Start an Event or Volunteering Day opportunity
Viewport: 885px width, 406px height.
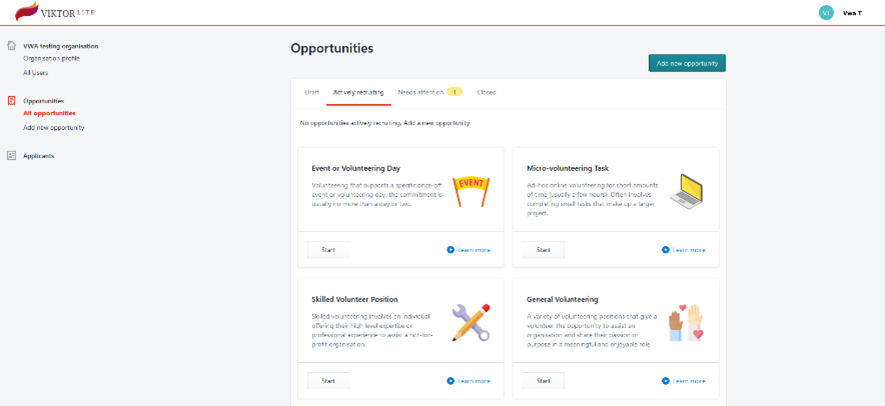tap(328, 250)
